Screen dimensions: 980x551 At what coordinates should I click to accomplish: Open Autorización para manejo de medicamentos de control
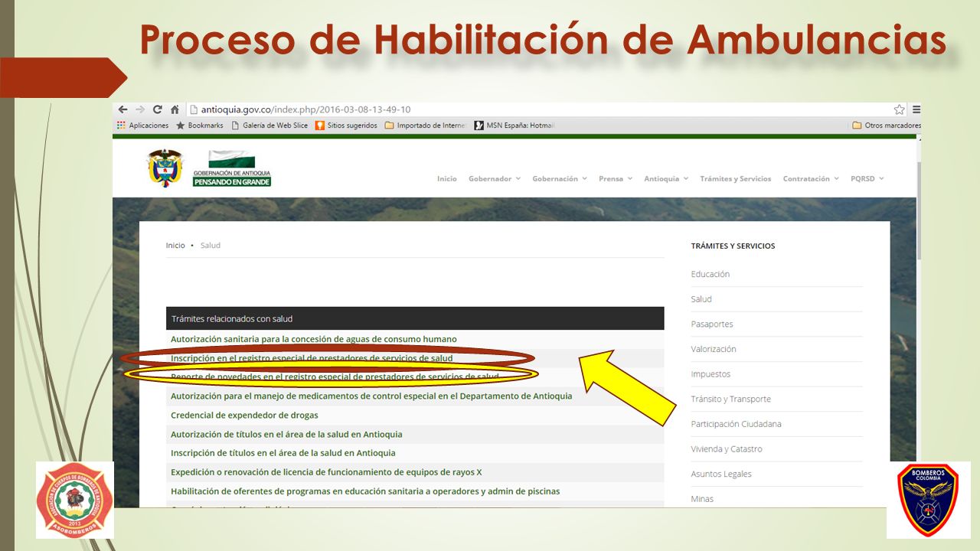point(371,396)
